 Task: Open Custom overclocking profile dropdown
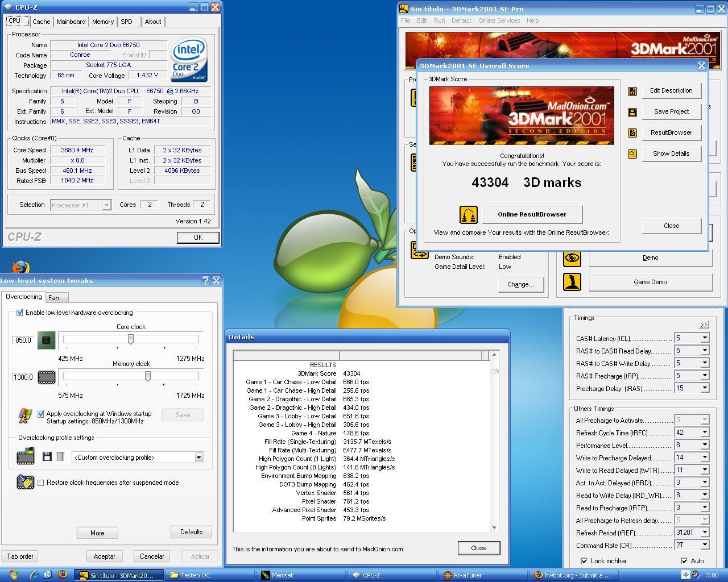[198, 458]
